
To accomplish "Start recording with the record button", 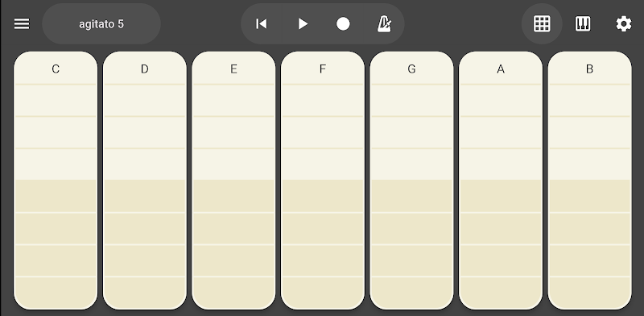I will (x=343, y=24).
